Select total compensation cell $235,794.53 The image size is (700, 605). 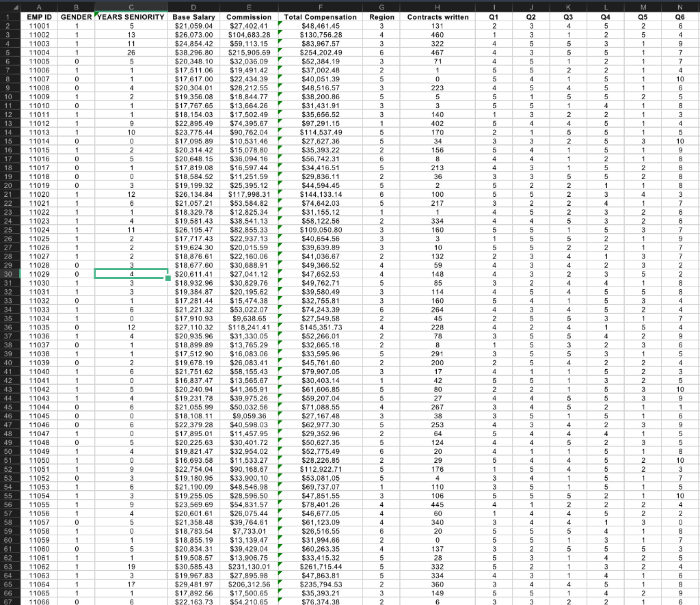pyautogui.click(x=321, y=584)
